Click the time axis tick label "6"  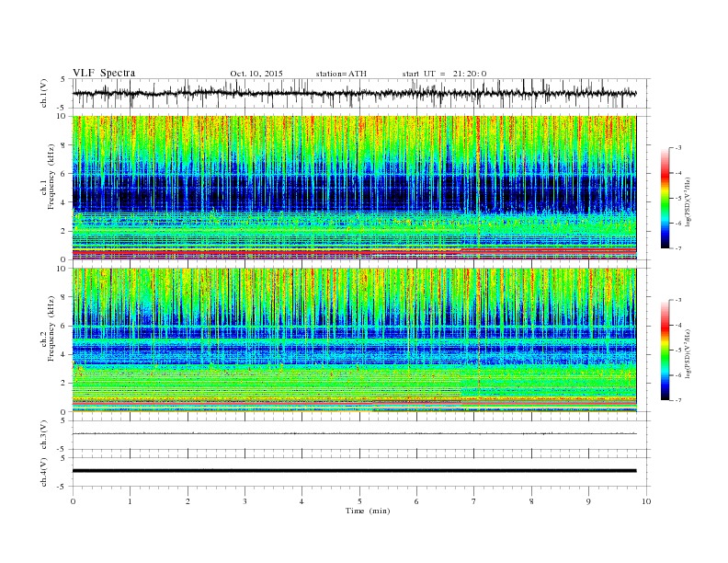[x=416, y=501]
